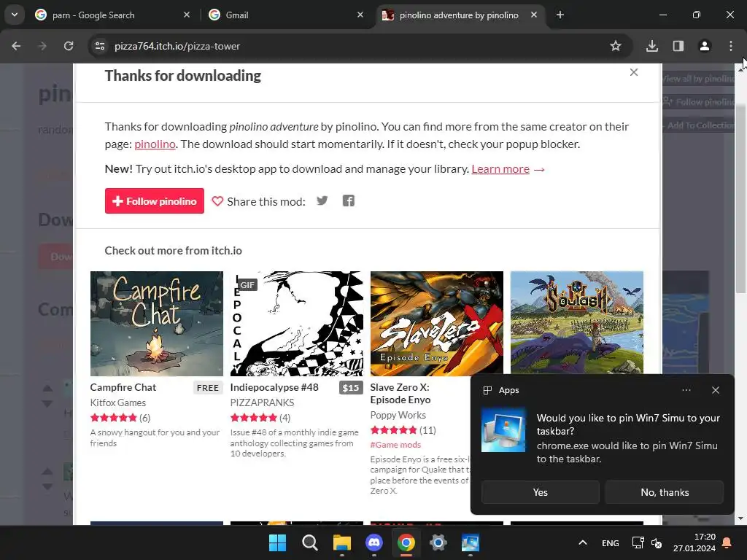Select the 'pinolino adventure by pinolino' tab
Image resolution: width=747 pixels, height=560 pixels.
click(x=460, y=15)
